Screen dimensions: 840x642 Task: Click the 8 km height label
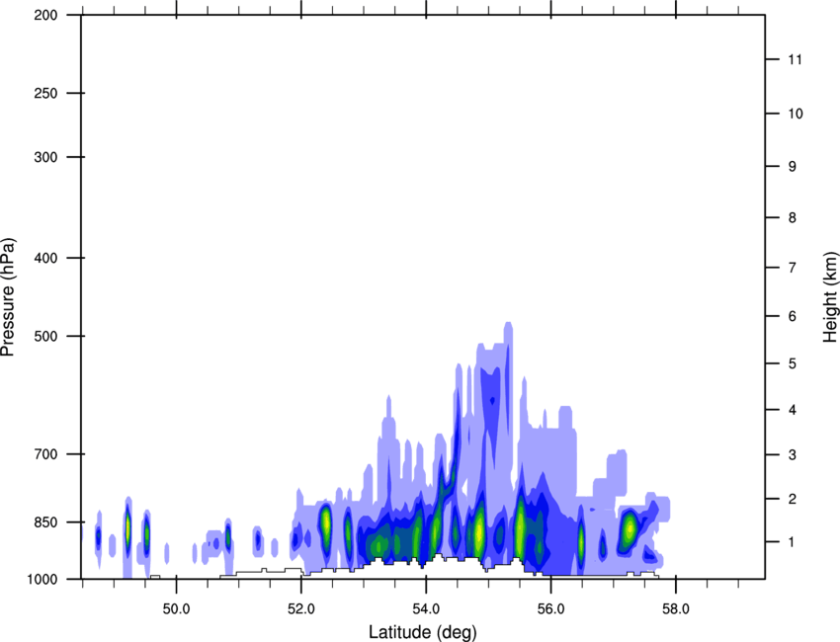(793, 217)
